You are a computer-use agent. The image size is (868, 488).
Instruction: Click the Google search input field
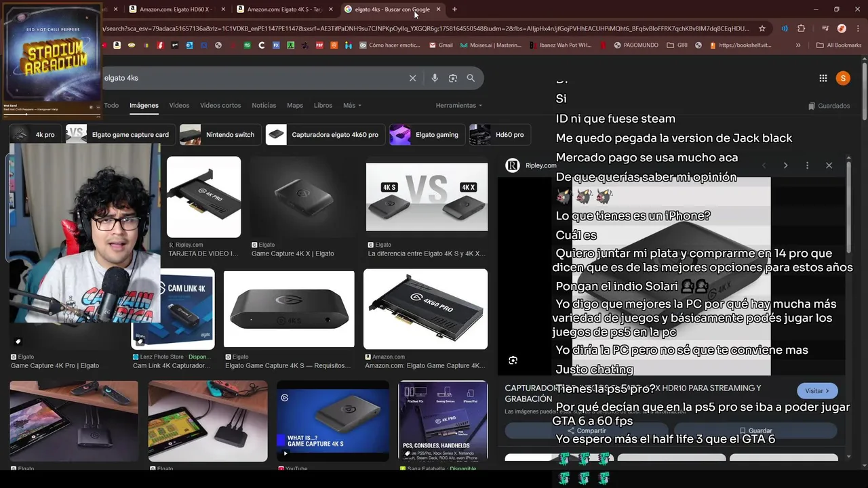pyautogui.click(x=254, y=78)
